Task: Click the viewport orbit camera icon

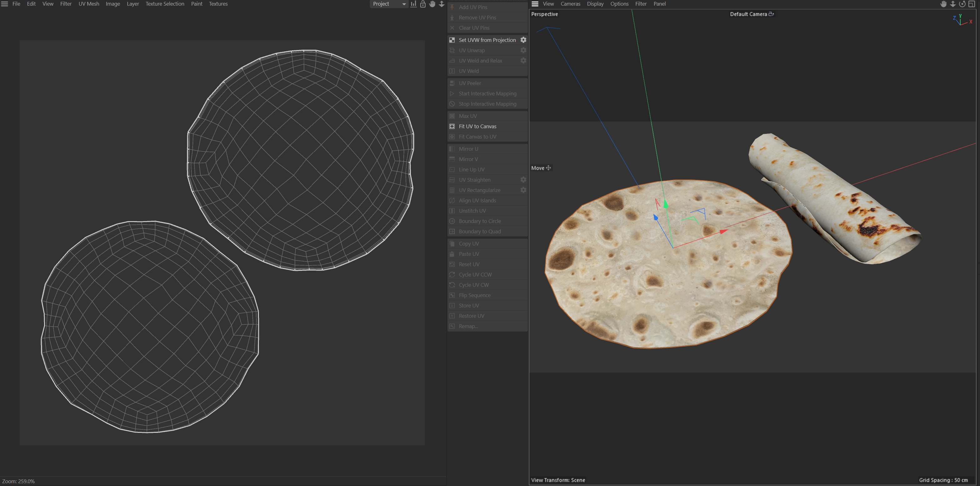Action: pos(962,4)
